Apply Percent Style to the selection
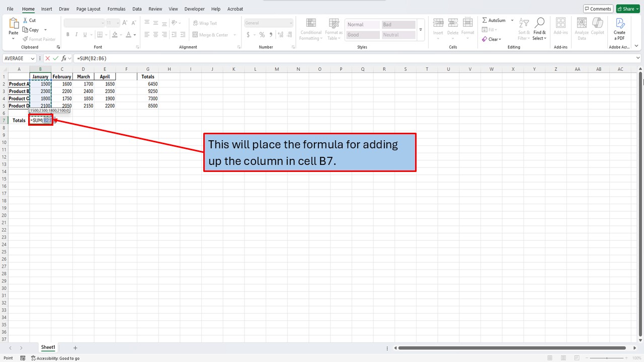This screenshot has height=362, width=644. coord(262,35)
